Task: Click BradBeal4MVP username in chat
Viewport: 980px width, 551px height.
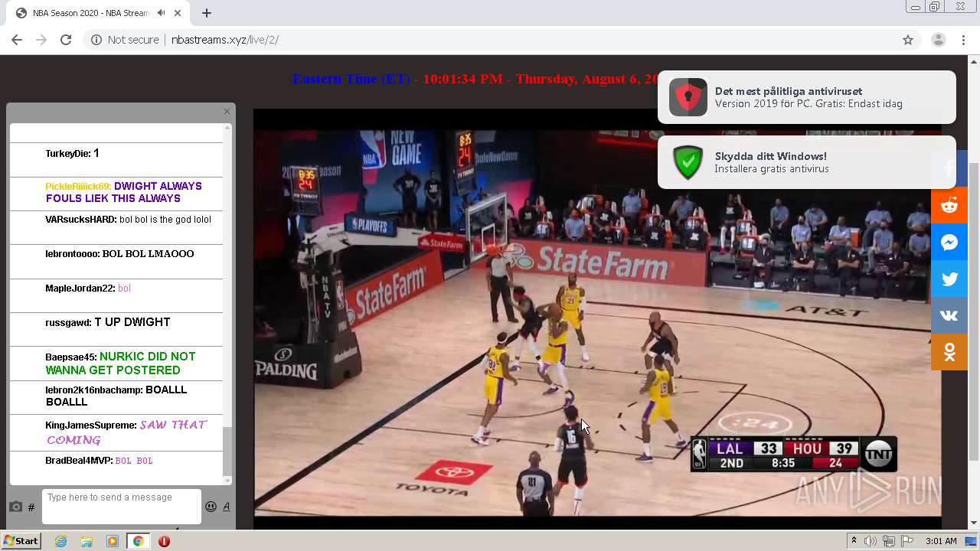Action: point(78,461)
